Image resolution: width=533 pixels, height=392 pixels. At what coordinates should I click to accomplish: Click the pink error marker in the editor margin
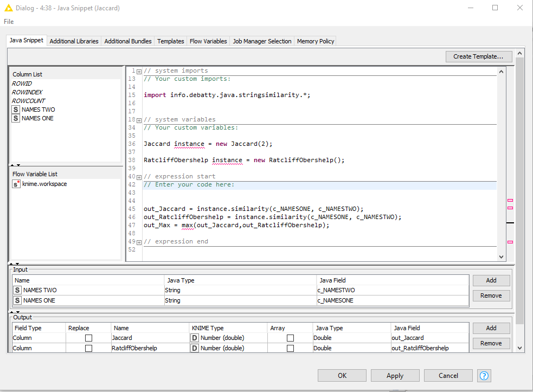coord(510,200)
